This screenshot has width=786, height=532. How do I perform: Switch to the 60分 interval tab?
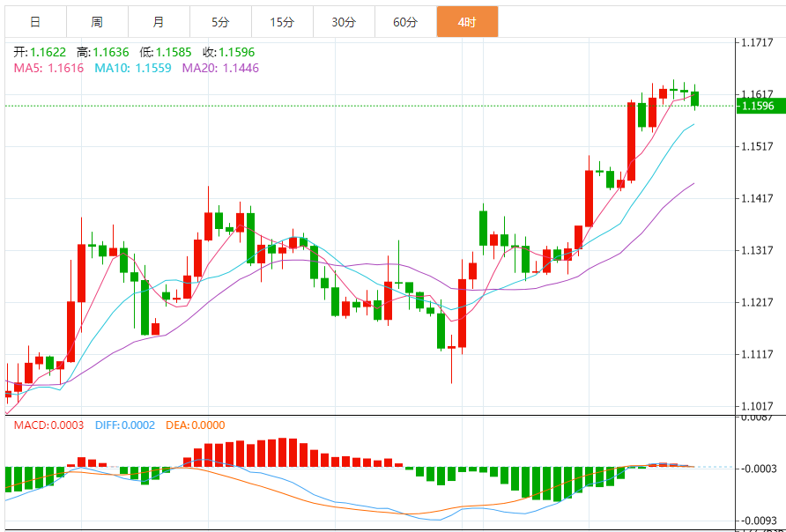(x=405, y=22)
